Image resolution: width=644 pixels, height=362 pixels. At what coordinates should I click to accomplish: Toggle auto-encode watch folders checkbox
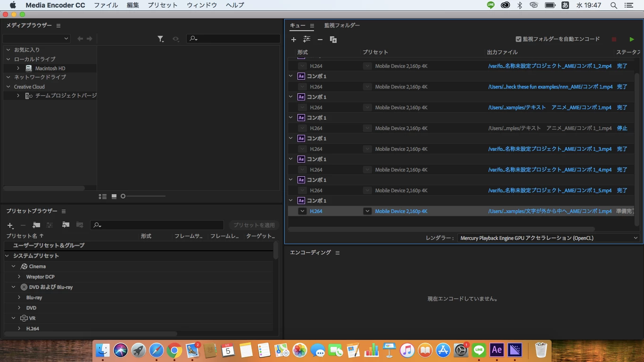[x=519, y=39]
